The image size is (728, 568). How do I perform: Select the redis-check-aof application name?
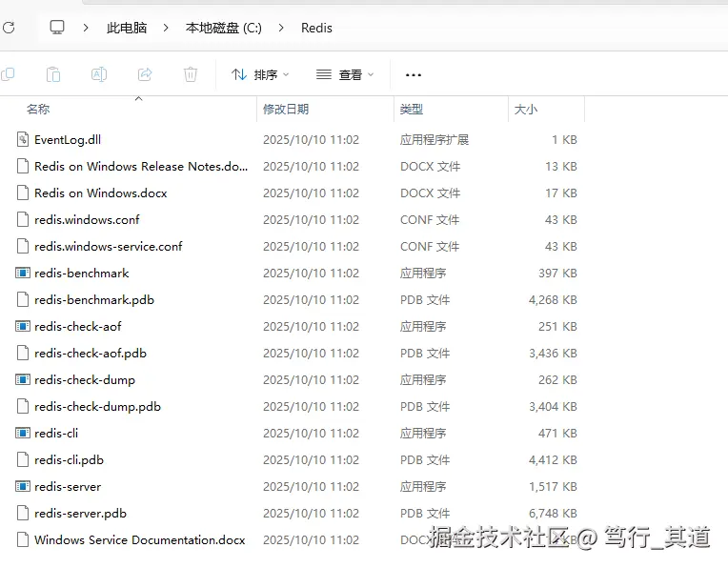coord(78,327)
